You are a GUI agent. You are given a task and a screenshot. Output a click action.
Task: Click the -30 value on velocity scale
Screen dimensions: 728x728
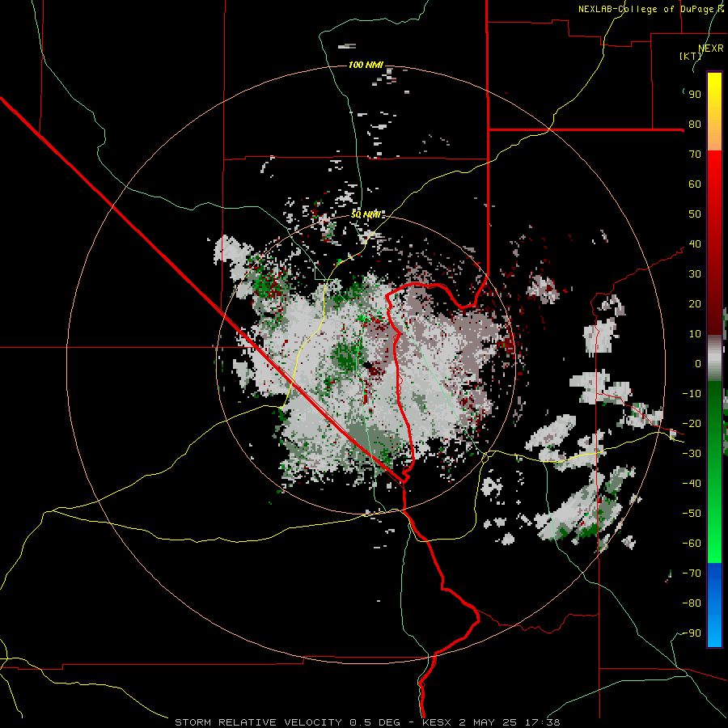[692, 454]
